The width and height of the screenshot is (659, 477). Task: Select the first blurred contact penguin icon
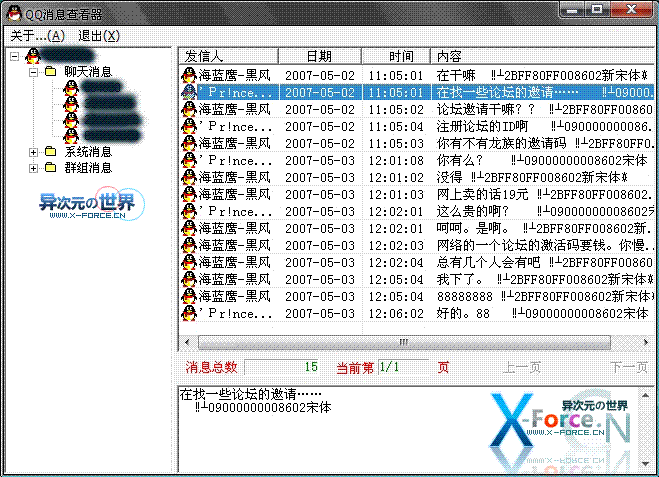71,88
